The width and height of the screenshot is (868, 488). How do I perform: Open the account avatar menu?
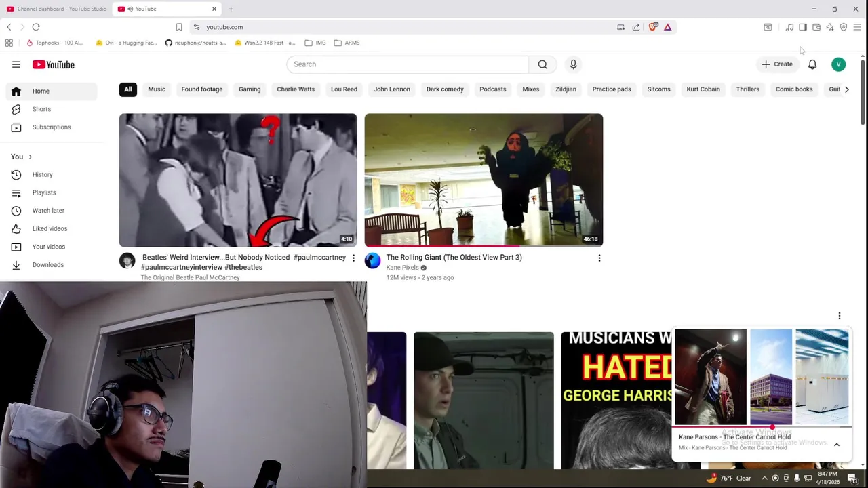point(839,64)
